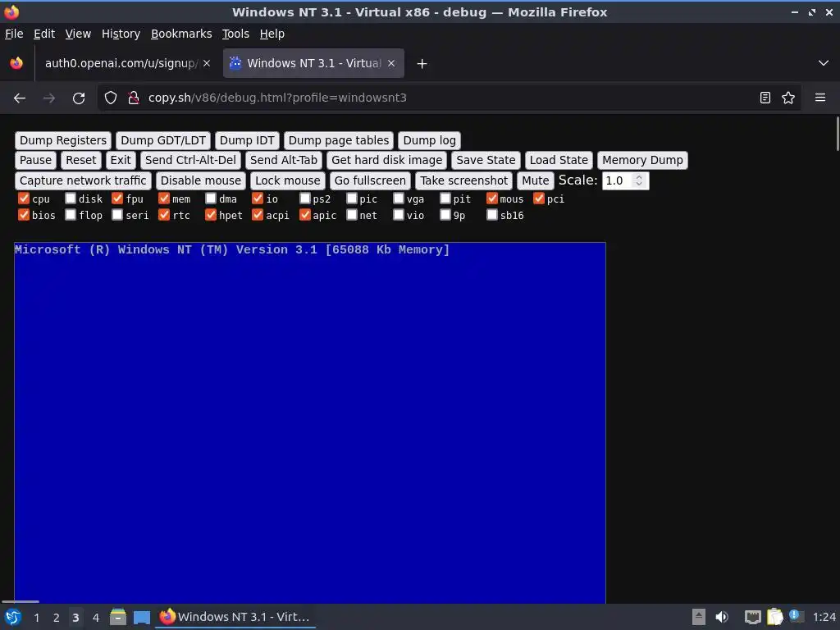Click the URL address bar

click(447, 98)
